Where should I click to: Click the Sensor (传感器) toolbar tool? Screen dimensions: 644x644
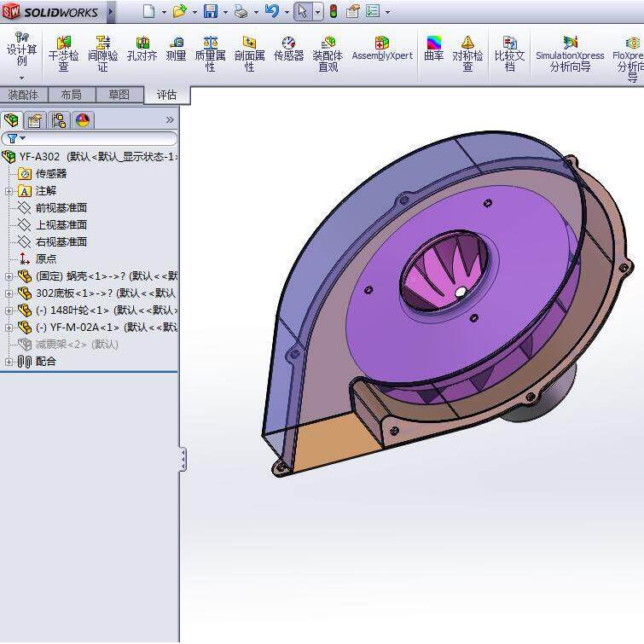coord(288,49)
